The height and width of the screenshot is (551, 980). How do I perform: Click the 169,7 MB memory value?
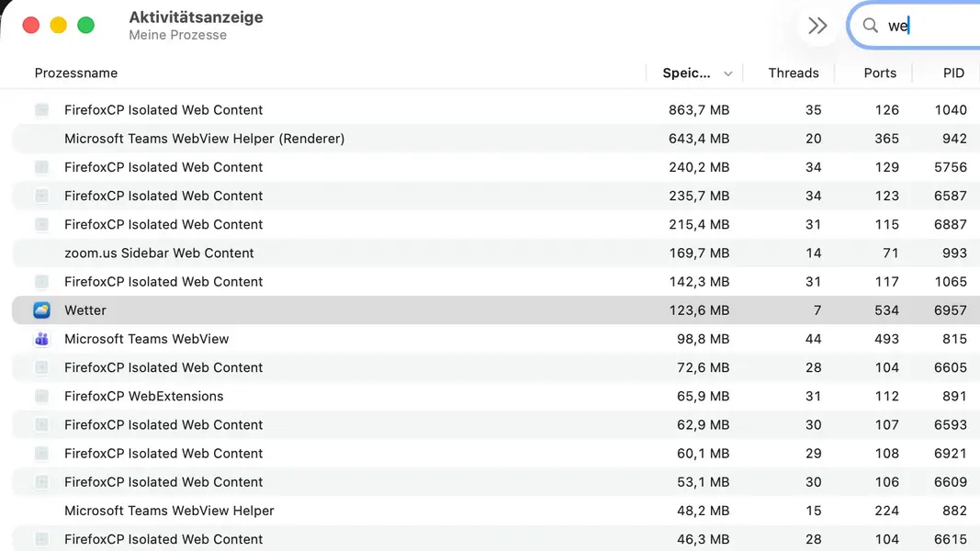click(699, 253)
